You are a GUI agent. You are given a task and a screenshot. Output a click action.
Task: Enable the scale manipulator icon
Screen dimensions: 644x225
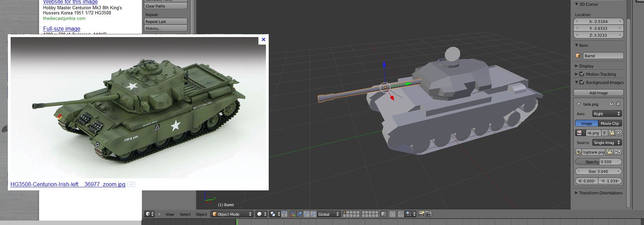(313, 214)
